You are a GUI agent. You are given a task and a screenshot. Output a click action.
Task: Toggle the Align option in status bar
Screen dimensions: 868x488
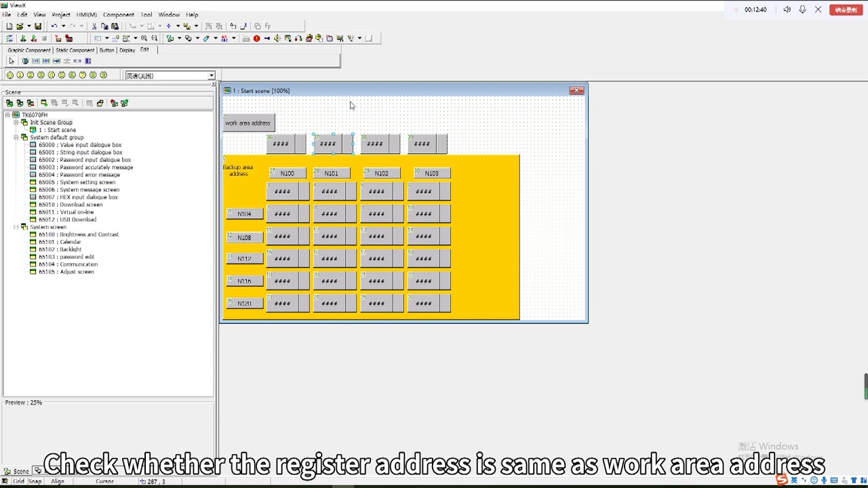(58, 481)
